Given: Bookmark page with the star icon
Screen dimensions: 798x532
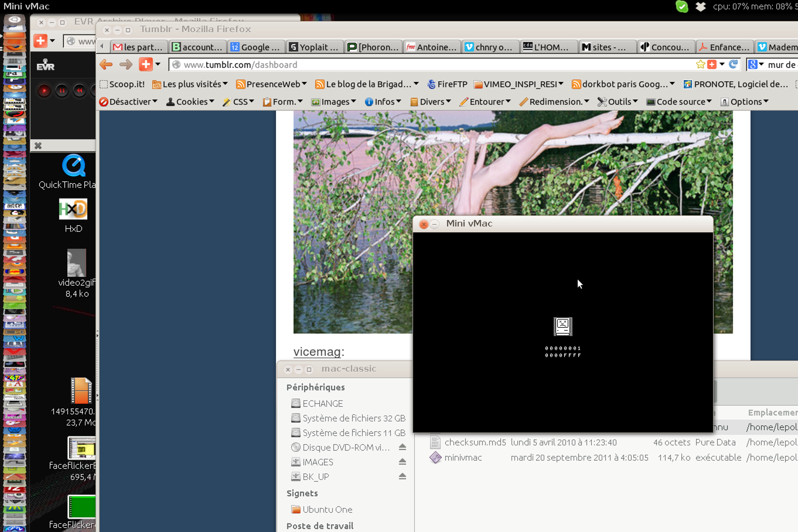Looking at the screenshot, I should (700, 65).
